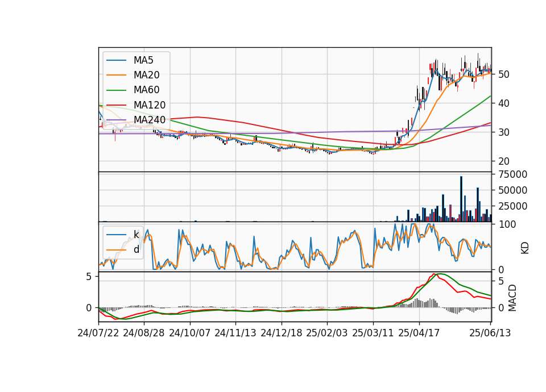The height and width of the screenshot is (392, 546).
Task: Select the date label 24/10/07
Action: pyautogui.click(x=190, y=333)
